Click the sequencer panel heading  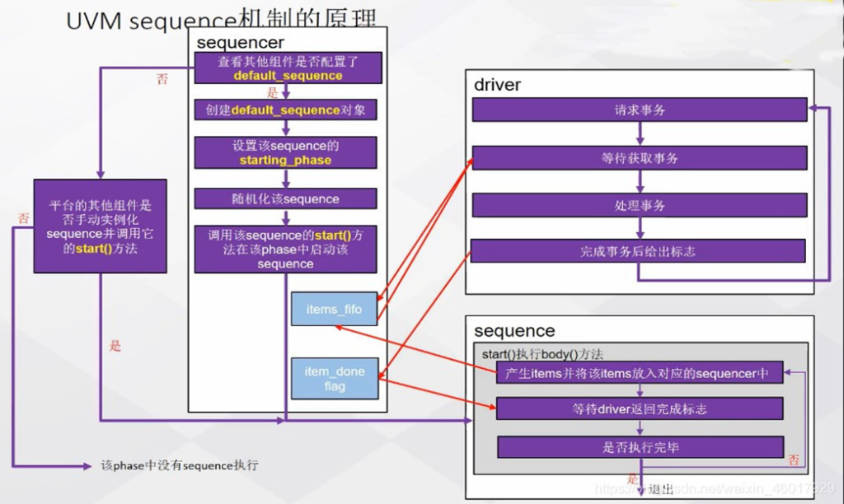(240, 43)
